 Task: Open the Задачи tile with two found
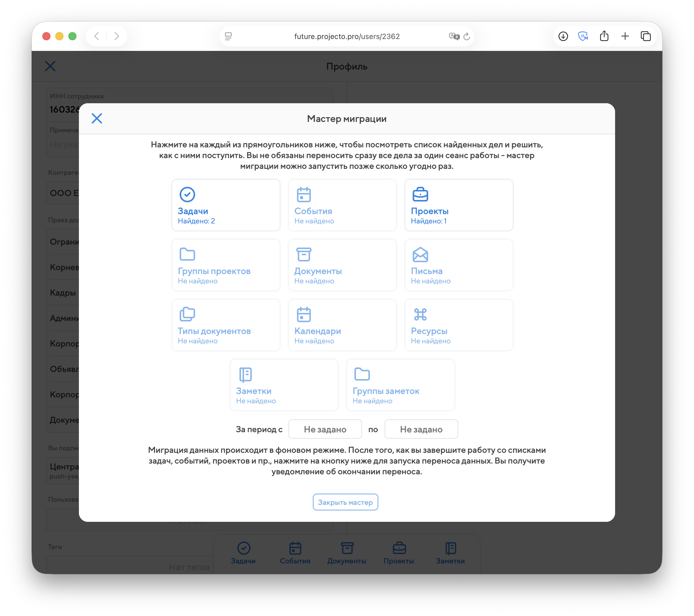tap(226, 205)
